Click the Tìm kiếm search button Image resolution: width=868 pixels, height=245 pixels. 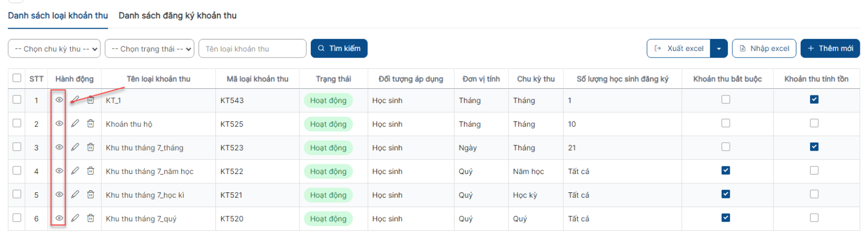339,48
